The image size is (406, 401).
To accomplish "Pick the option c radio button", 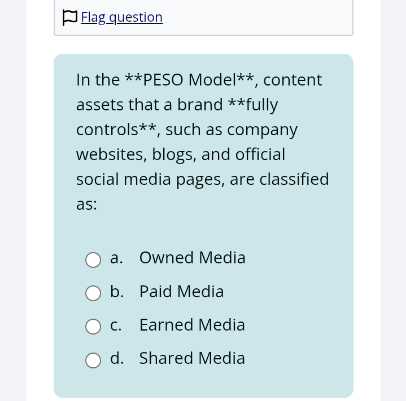I will click(93, 326).
